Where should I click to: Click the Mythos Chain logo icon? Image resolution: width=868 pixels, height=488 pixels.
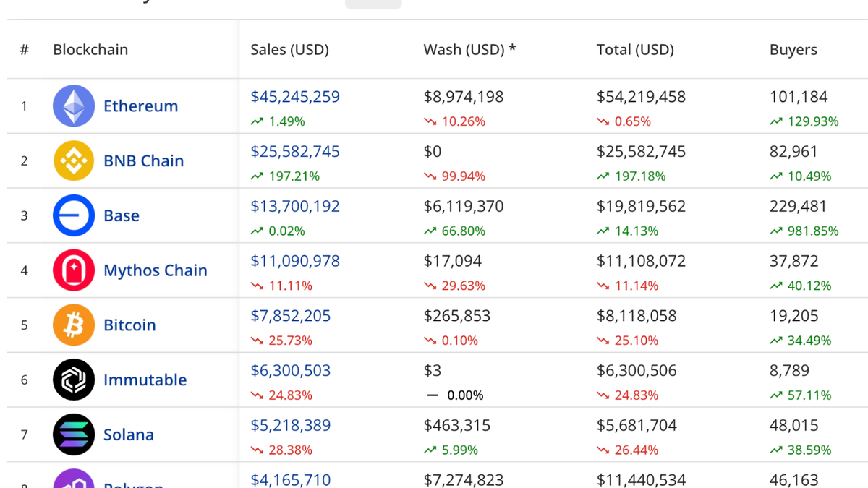(74, 270)
